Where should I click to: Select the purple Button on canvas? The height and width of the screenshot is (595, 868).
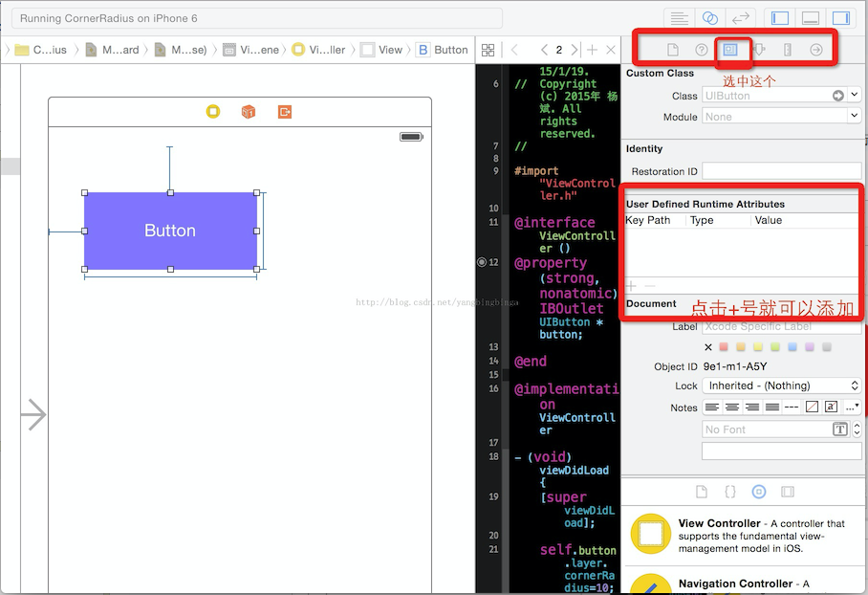tap(170, 231)
